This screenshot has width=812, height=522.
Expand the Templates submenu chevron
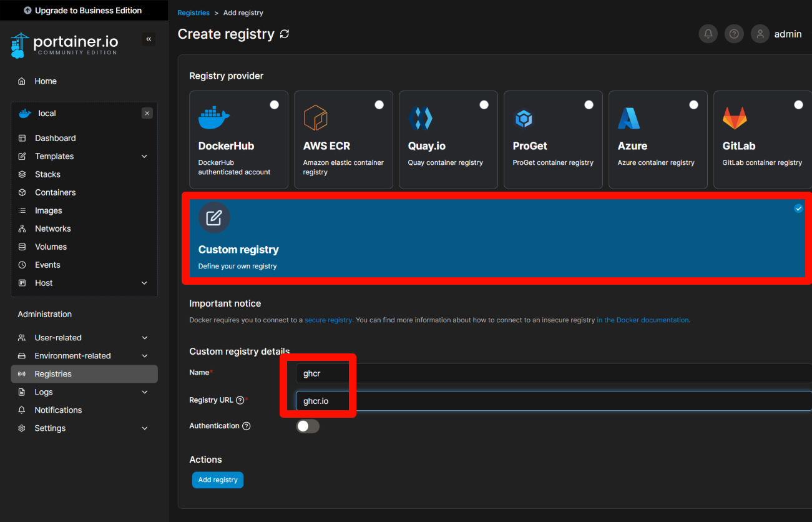click(x=144, y=156)
